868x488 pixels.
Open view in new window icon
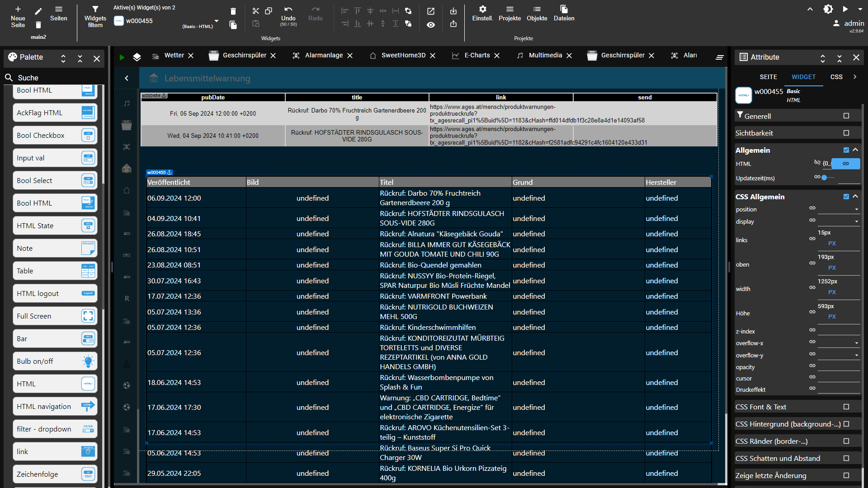(x=431, y=11)
